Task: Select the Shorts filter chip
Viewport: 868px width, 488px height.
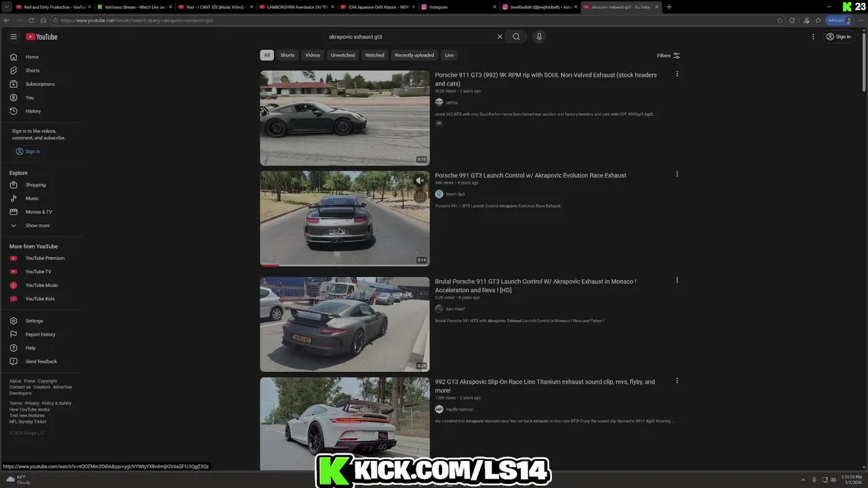Action: pos(288,55)
